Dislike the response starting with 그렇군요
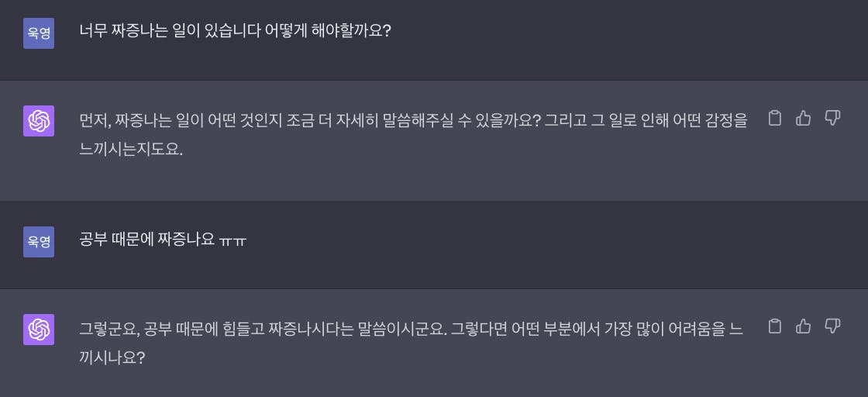Viewport: 868px width, 397px height. click(x=832, y=326)
